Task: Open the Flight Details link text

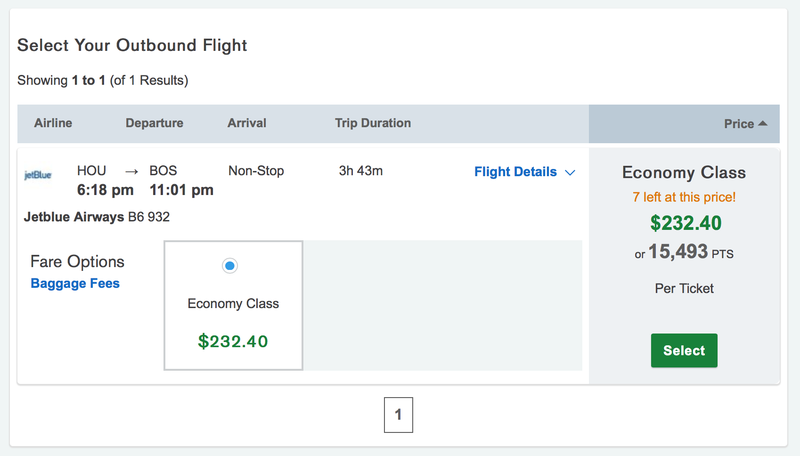Action: (515, 172)
